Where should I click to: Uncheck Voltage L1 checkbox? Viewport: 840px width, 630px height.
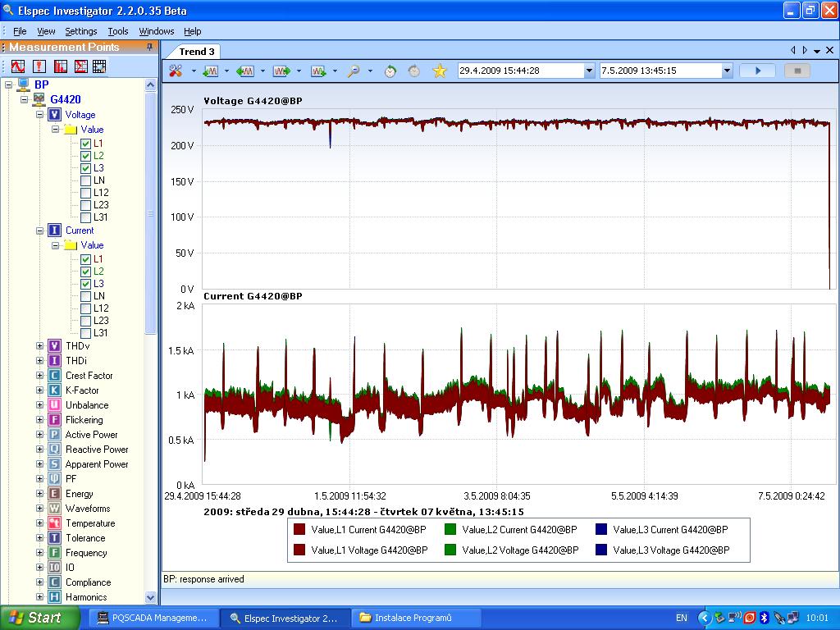[x=85, y=144]
